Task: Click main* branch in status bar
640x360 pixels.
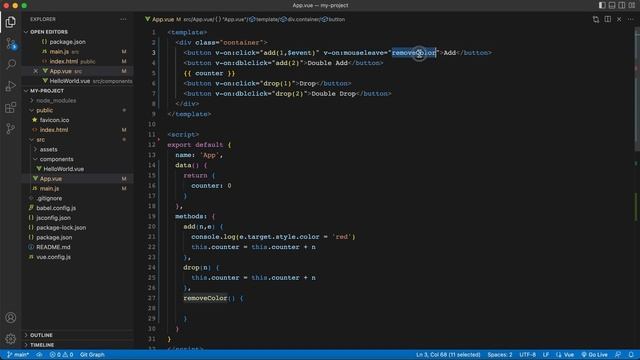Action: 18,355
